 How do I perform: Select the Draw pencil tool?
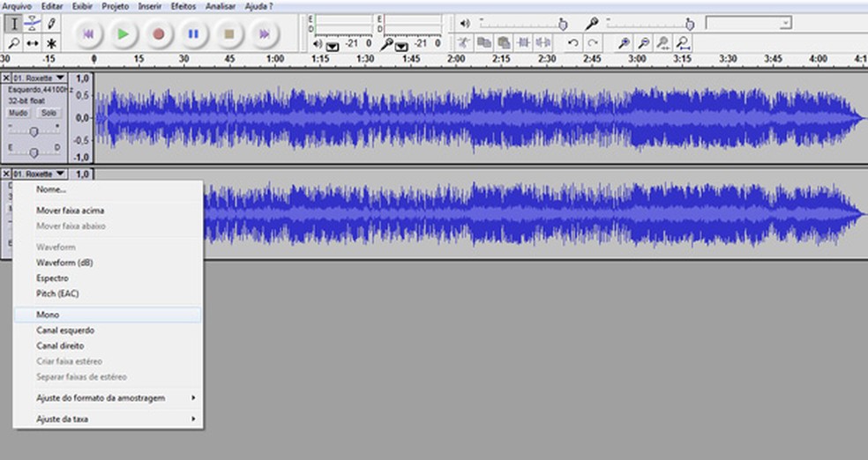pos(51,24)
